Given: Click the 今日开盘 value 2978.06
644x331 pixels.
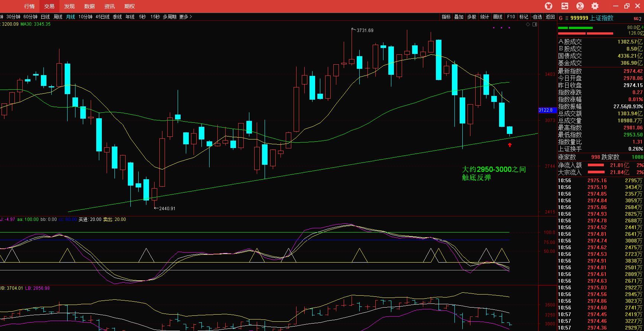Looking at the screenshot, I should [633, 78].
